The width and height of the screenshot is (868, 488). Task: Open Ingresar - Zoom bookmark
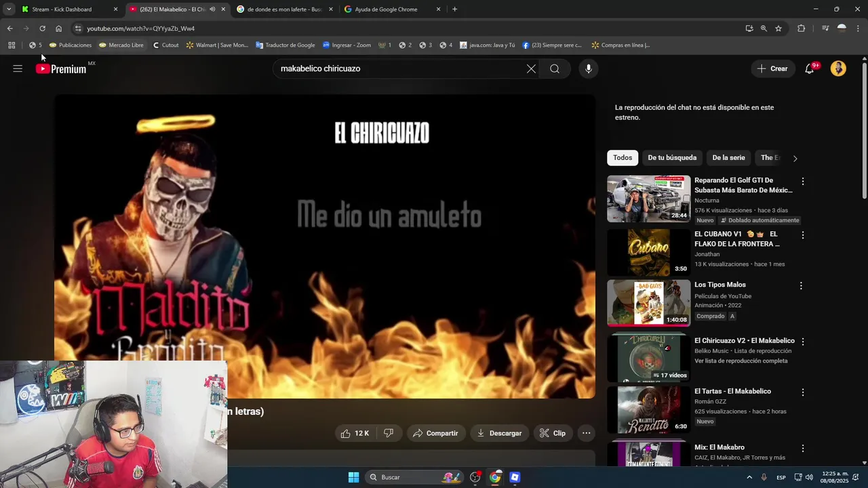347,45
